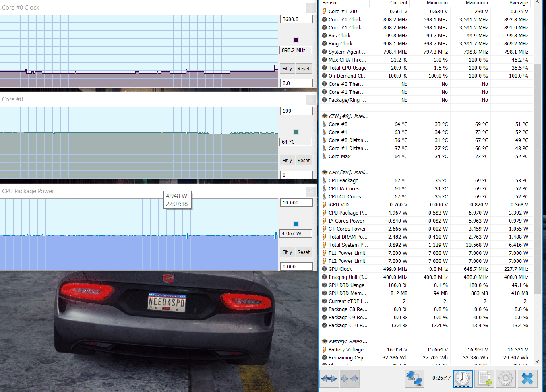Click the Average column header
This screenshot has width=546, height=392.
click(x=518, y=3)
